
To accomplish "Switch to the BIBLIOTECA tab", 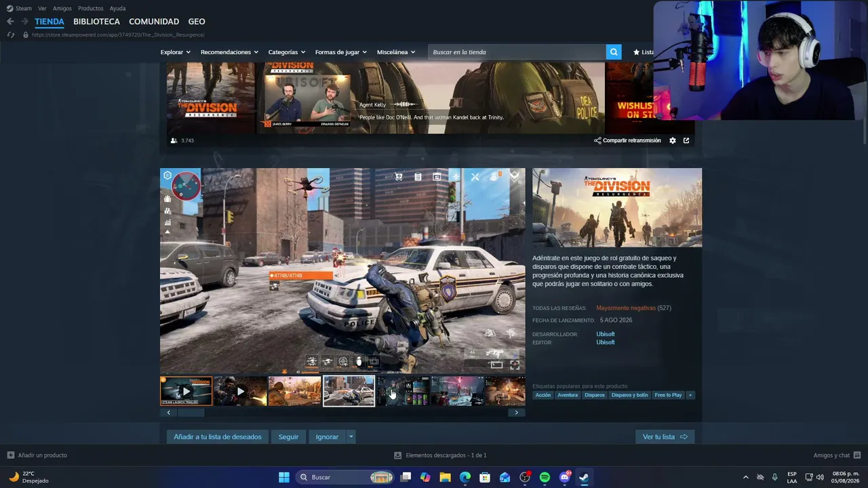I will tap(96, 22).
